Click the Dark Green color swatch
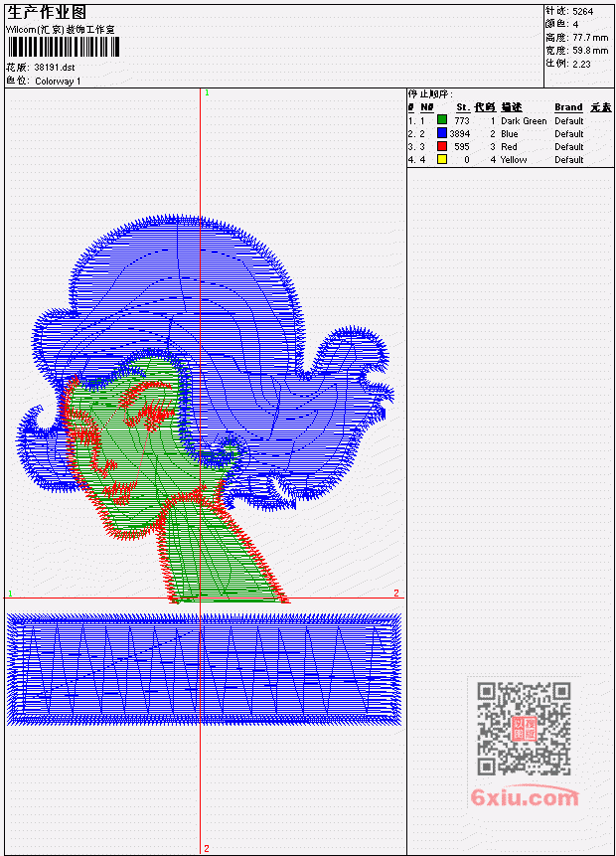 (442, 120)
